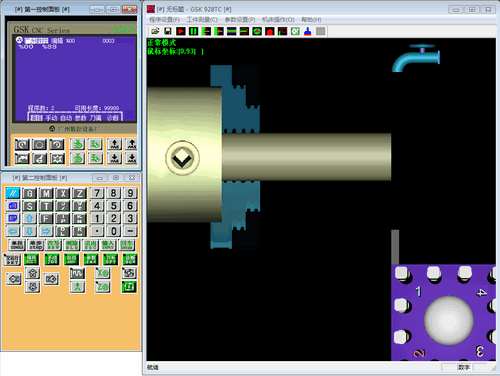The image size is (500, 376).
Task: Click the Z zero-return green button
Action: click(x=103, y=287)
